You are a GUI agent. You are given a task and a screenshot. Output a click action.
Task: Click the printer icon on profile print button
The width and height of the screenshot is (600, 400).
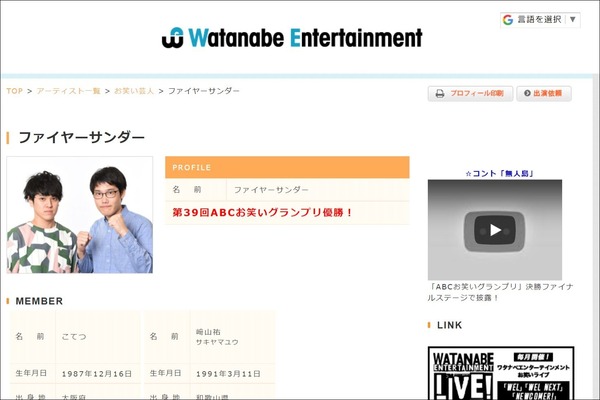pyautogui.click(x=440, y=93)
